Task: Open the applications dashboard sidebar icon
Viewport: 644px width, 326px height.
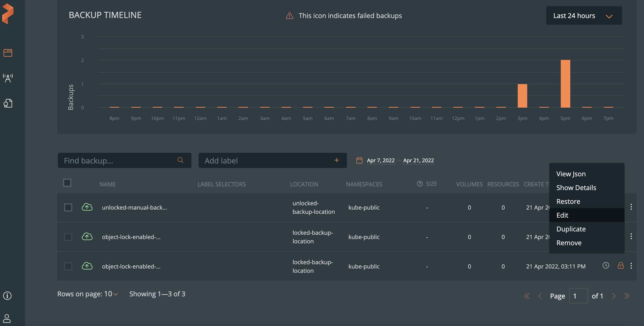Action: pyautogui.click(x=8, y=53)
